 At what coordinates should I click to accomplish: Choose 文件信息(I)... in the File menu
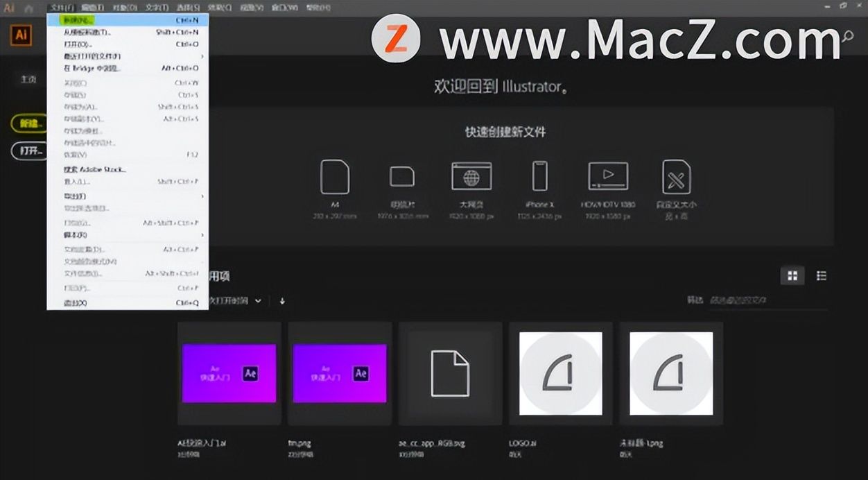(128, 273)
